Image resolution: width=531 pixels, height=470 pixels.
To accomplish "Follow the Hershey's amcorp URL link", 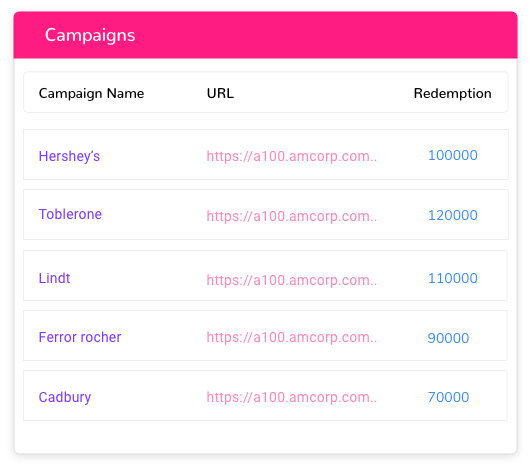I will (292, 156).
